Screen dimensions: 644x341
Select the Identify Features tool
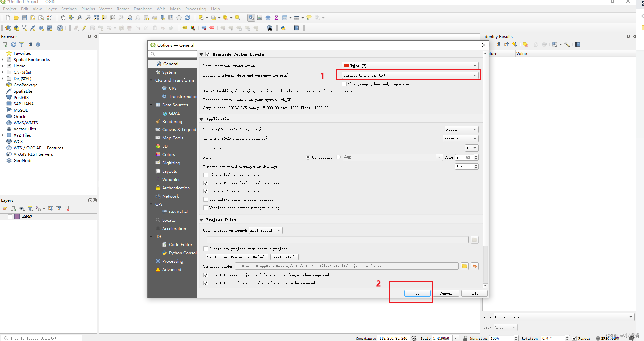point(251,18)
